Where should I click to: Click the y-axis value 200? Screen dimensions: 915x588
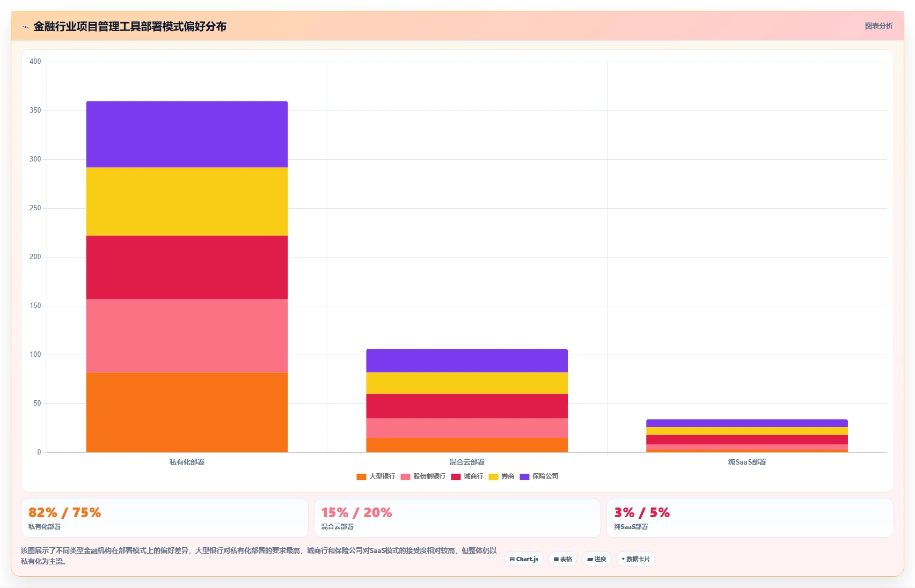[x=35, y=257]
